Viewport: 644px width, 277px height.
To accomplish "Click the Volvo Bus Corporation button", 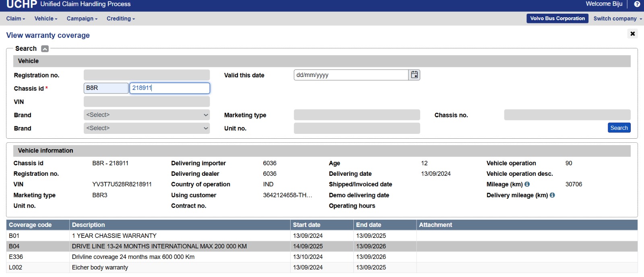I will (x=557, y=19).
